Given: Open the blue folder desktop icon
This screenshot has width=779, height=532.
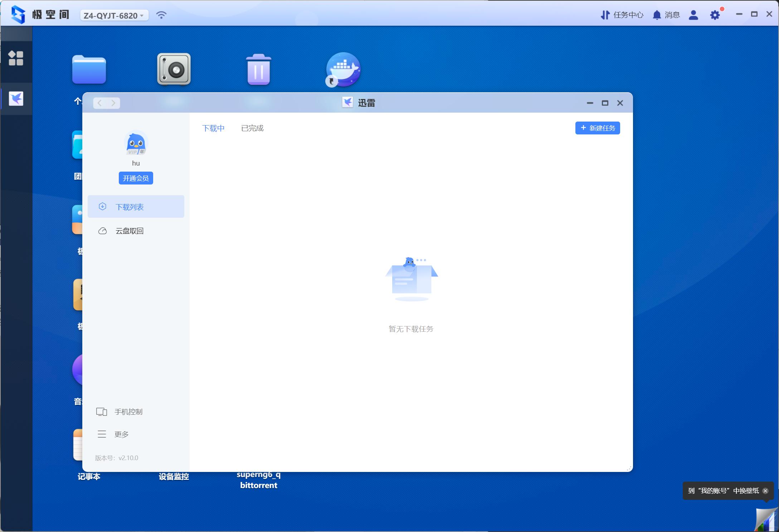Looking at the screenshot, I should (x=89, y=69).
